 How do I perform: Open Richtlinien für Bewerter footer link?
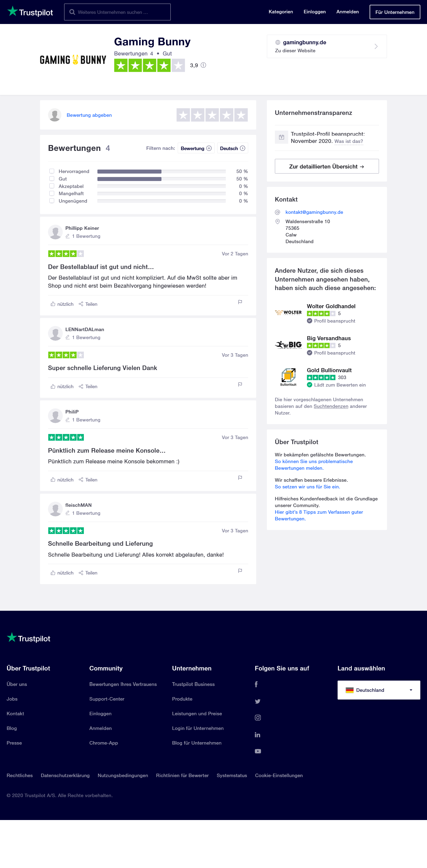183,776
